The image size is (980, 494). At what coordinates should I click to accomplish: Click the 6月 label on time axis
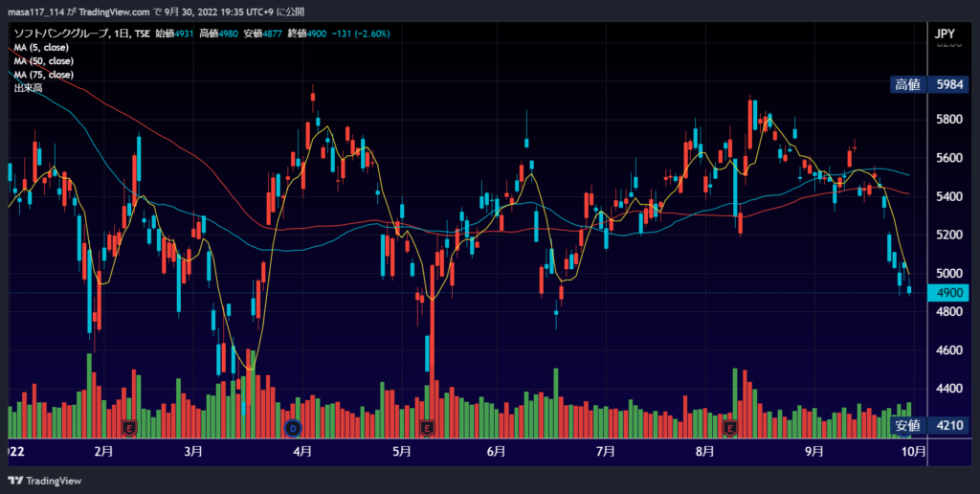click(x=496, y=452)
